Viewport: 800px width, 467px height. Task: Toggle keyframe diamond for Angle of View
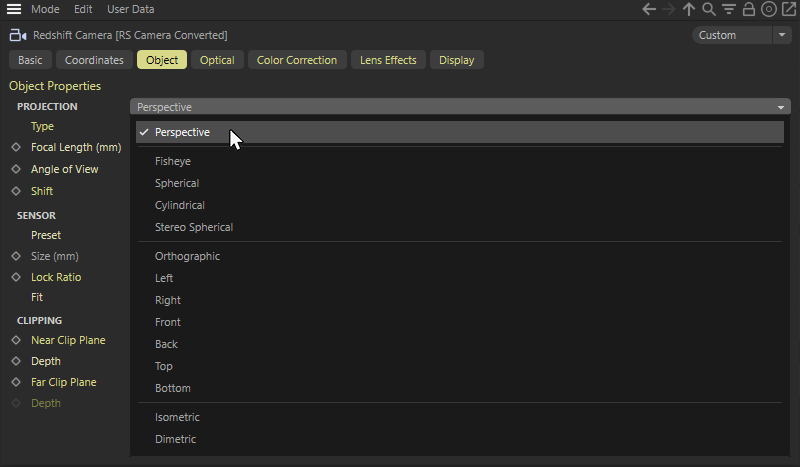(x=16, y=169)
